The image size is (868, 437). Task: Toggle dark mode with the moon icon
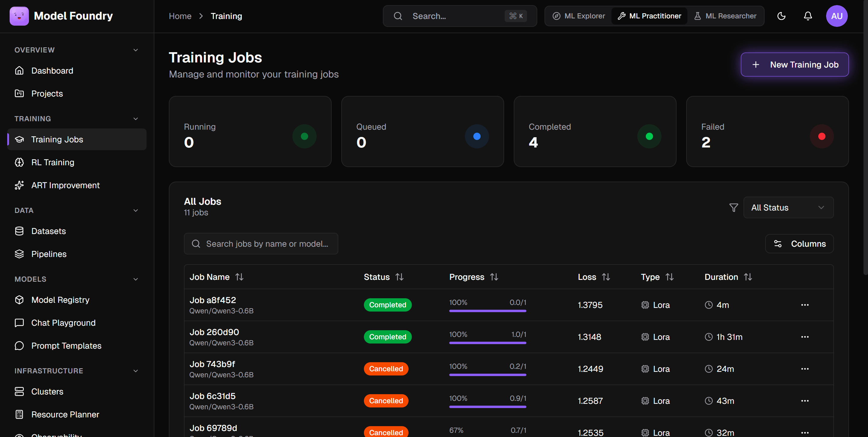pyautogui.click(x=781, y=16)
